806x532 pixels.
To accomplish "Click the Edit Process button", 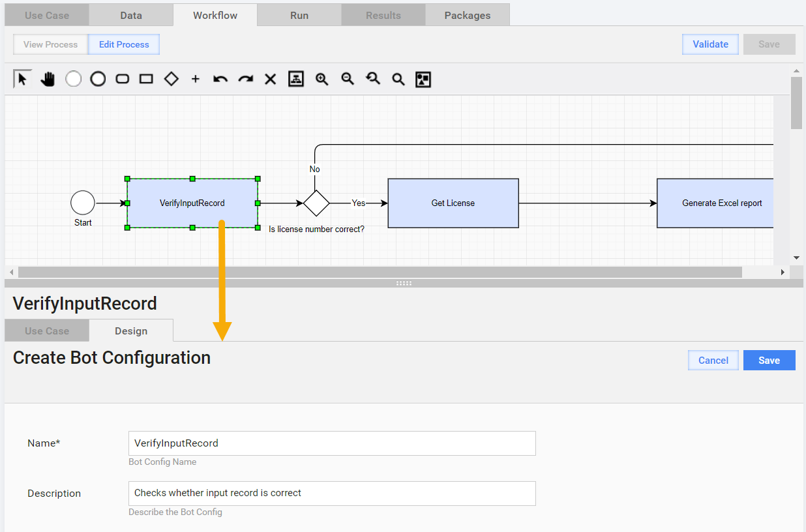I will (x=124, y=44).
